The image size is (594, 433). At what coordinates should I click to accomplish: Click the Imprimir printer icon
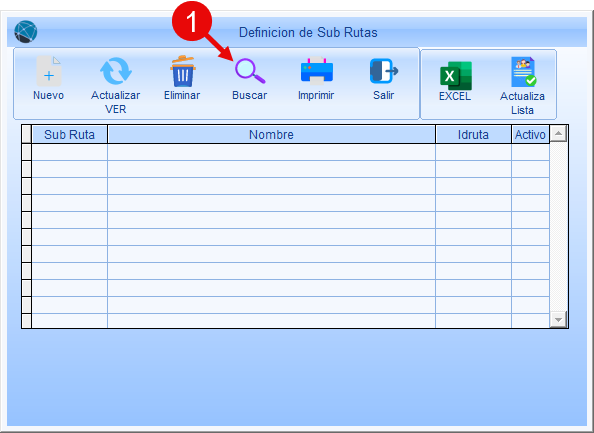click(x=316, y=70)
